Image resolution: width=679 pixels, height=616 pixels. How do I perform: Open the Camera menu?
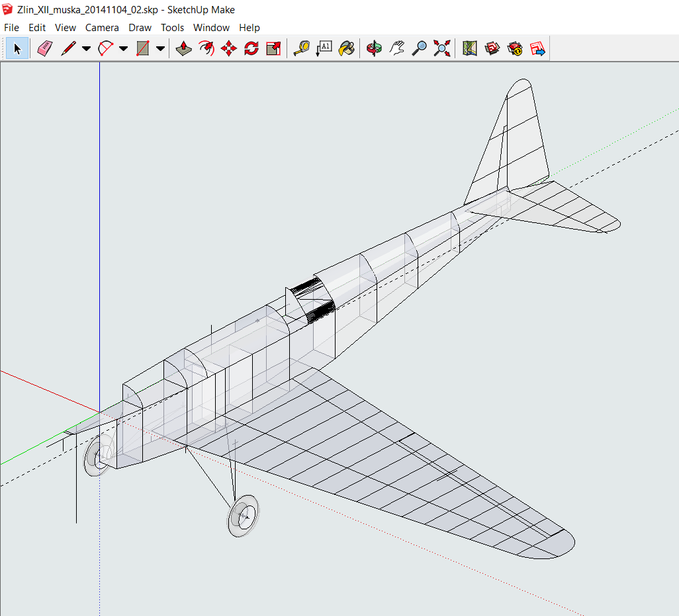(102, 28)
